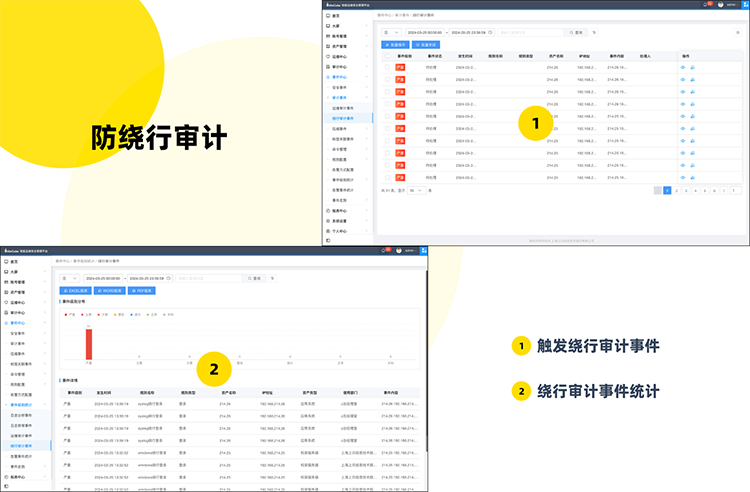Click the red 严重 bar in the chart
The height and width of the screenshot is (492, 750).
pos(88,343)
